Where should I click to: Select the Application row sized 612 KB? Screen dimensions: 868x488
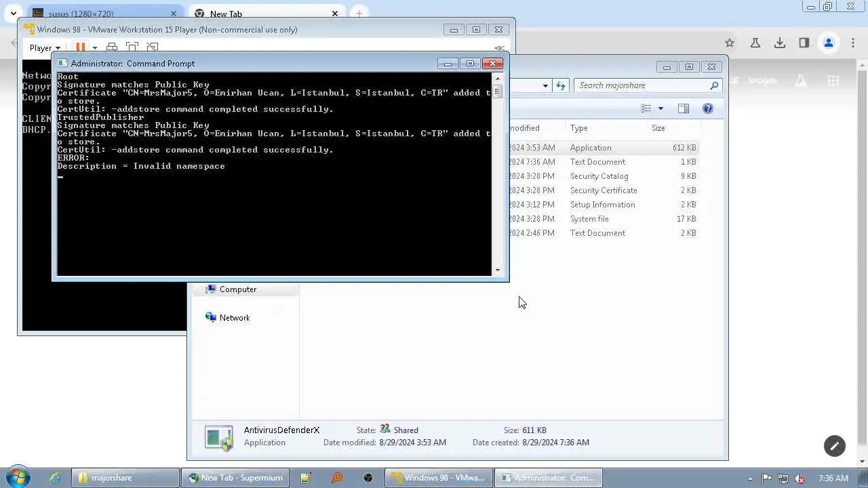coord(603,148)
